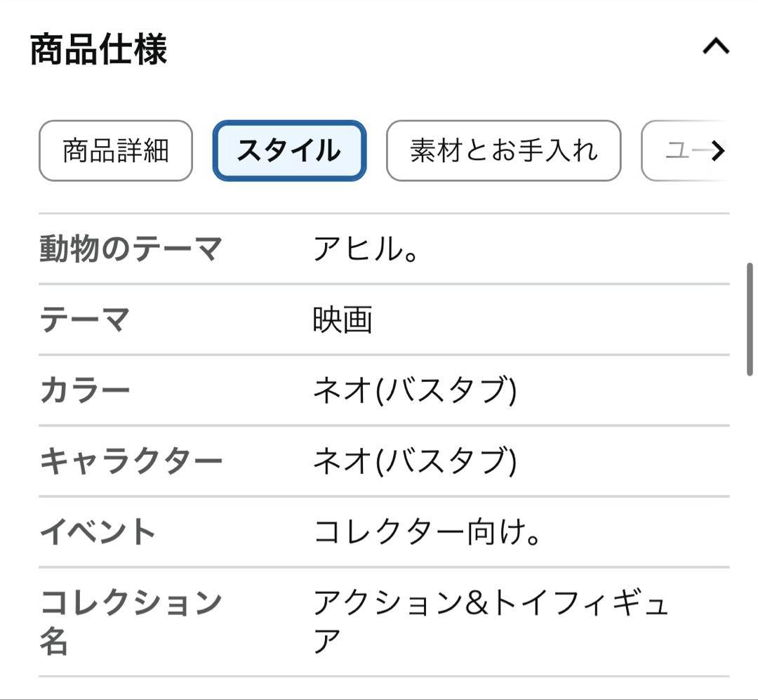Screen dimensions: 758x700
Task: Collapse the 商品仕様 section chevron
Action: pos(716,47)
